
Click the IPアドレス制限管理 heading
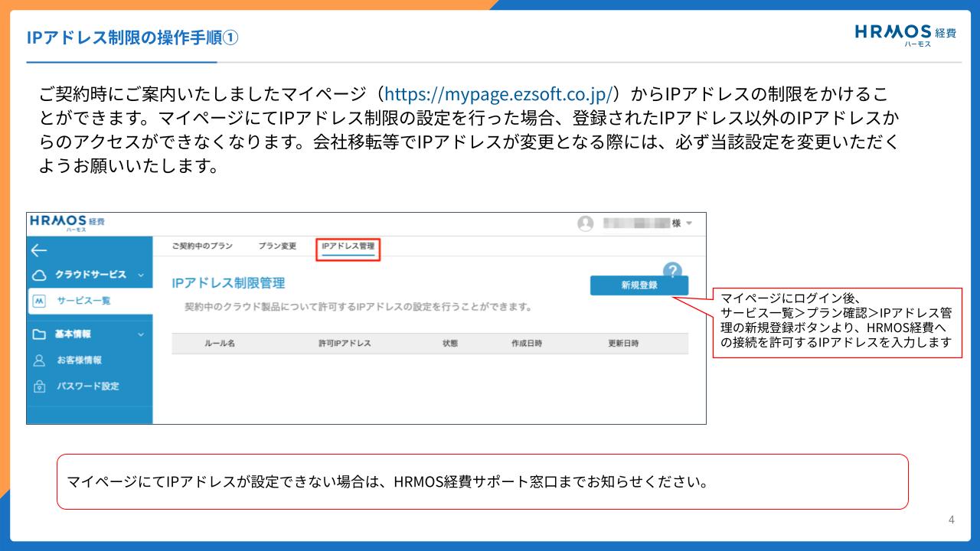[229, 283]
